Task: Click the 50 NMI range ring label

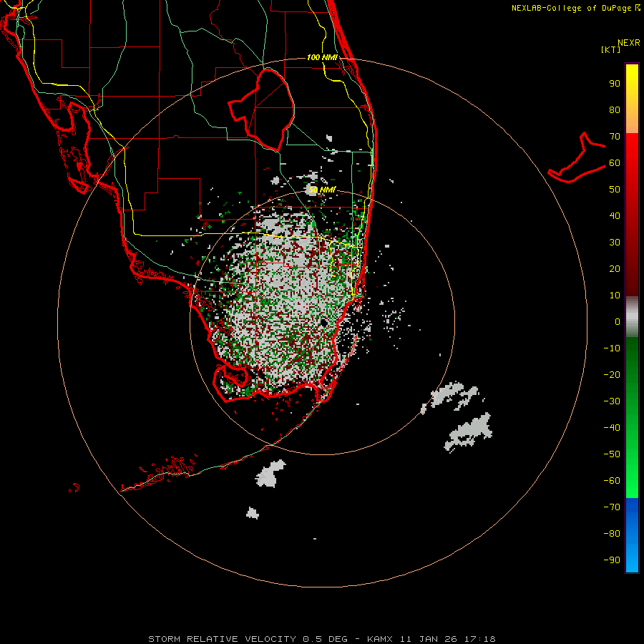Action: [323, 190]
